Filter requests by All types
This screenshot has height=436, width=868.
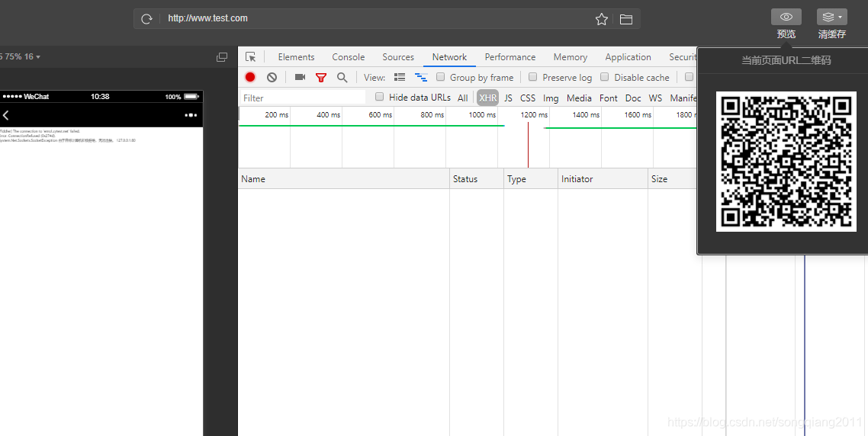click(463, 98)
